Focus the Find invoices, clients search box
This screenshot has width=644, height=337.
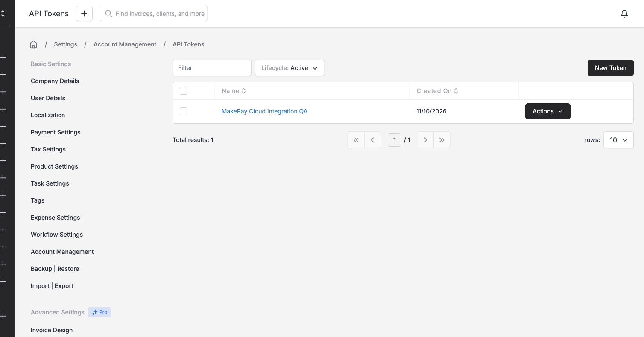(154, 14)
